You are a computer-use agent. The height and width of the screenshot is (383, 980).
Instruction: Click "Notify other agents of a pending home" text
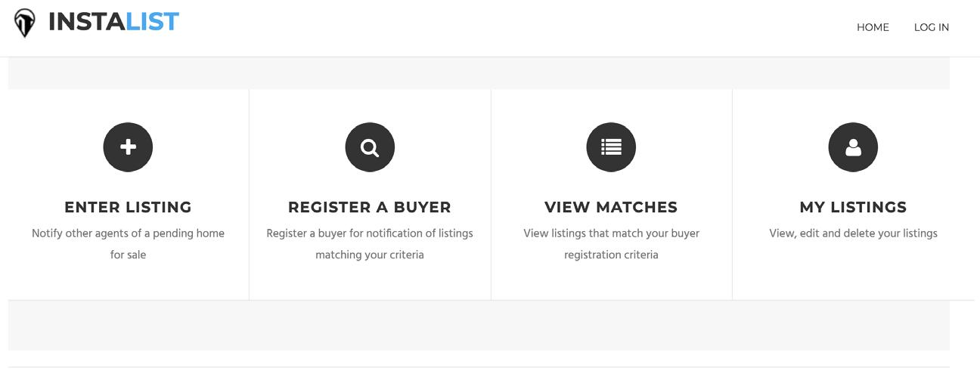pos(128,233)
